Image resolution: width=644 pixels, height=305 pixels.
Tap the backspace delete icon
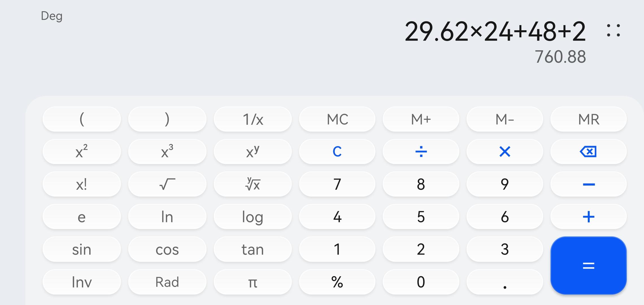(x=588, y=152)
